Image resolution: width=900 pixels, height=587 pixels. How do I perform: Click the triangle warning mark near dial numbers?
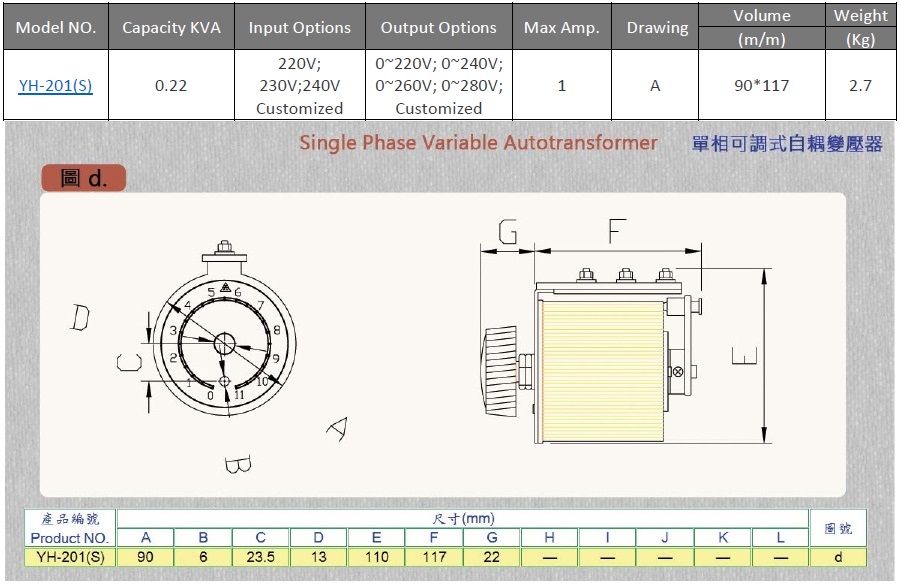click(226, 287)
